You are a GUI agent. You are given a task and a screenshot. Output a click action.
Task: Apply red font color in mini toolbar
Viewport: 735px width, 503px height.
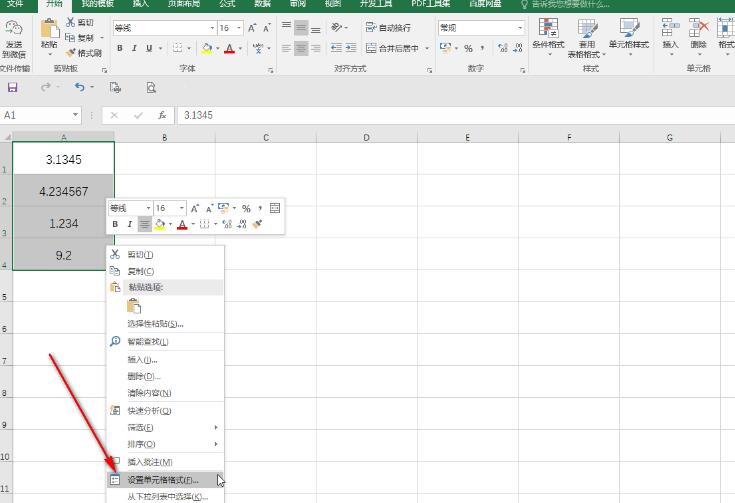tap(182, 225)
